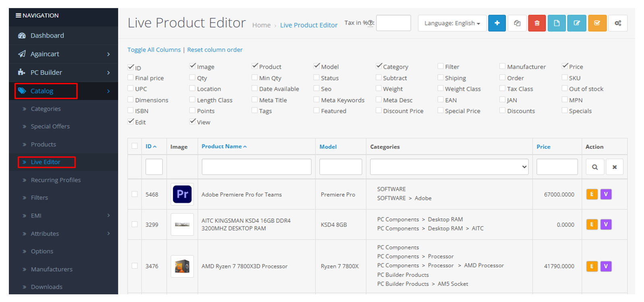Sort by Model column header

tap(328, 147)
